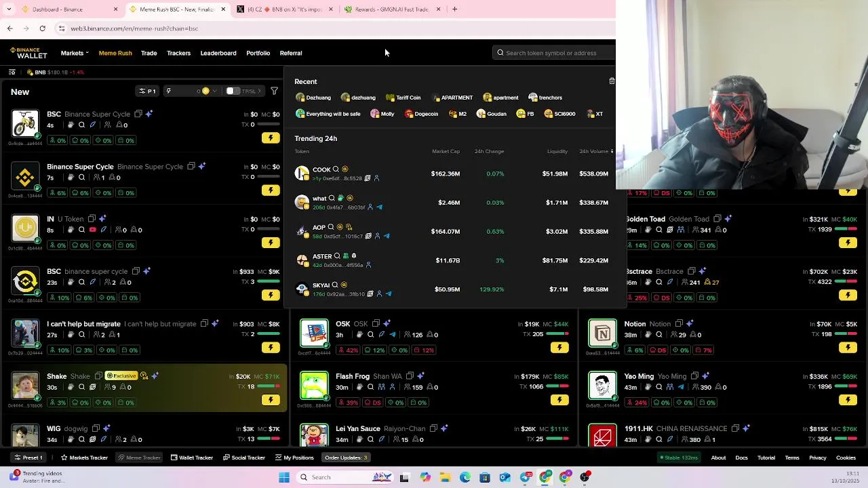868x488 pixels.
Task: Open the Referral page
Action: pyautogui.click(x=291, y=53)
